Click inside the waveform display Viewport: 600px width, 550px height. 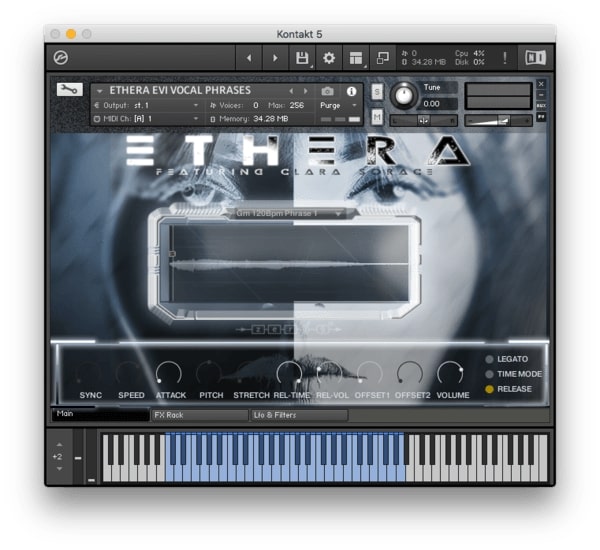289,263
